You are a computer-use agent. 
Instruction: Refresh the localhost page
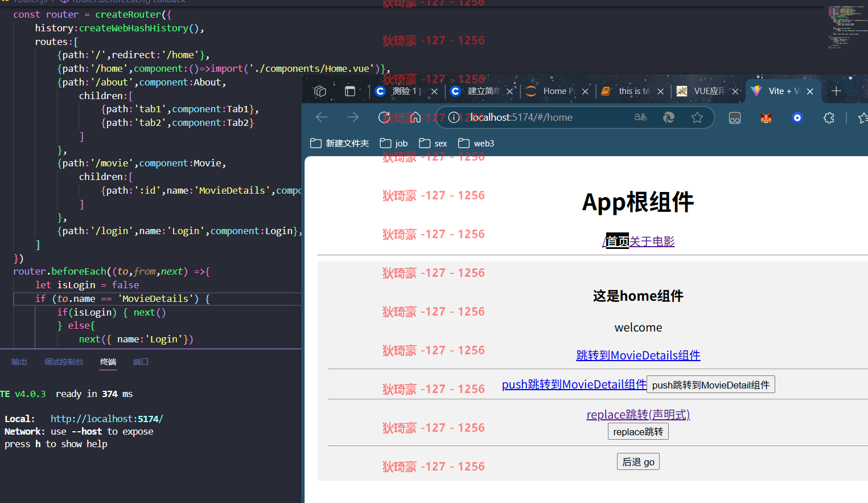384,117
